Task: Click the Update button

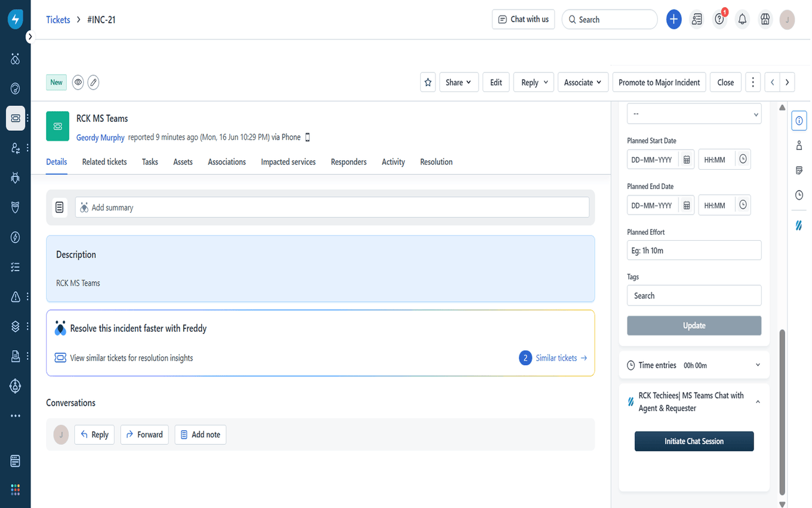Action: click(x=694, y=326)
